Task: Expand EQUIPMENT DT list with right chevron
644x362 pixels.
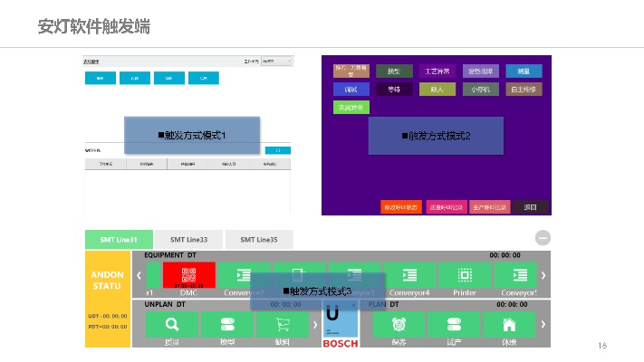Action: tap(543, 275)
